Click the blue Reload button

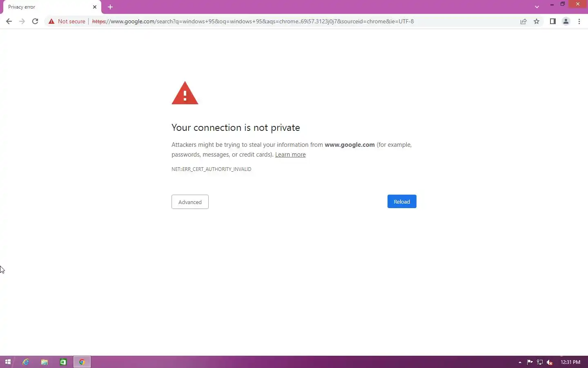pos(402,202)
